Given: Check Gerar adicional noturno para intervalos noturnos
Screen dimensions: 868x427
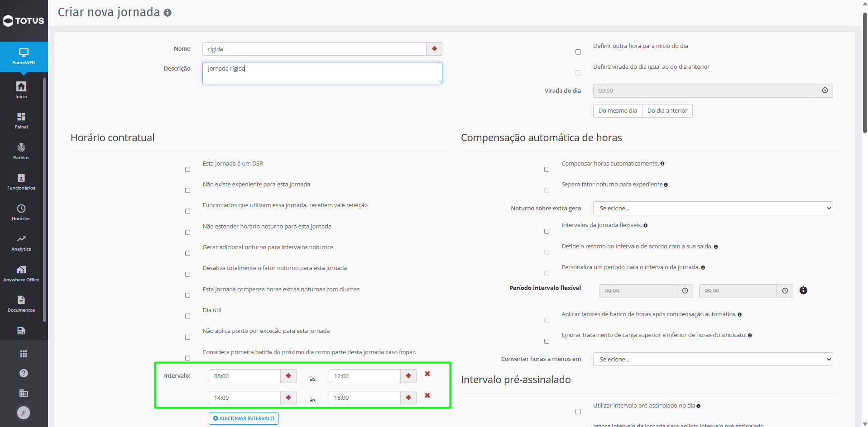Looking at the screenshot, I should click(x=187, y=253).
